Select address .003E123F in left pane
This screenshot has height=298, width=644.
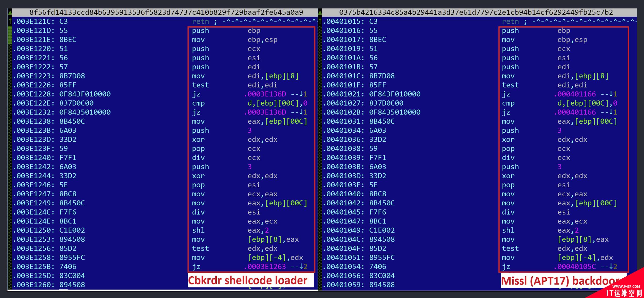pyautogui.click(x=33, y=148)
